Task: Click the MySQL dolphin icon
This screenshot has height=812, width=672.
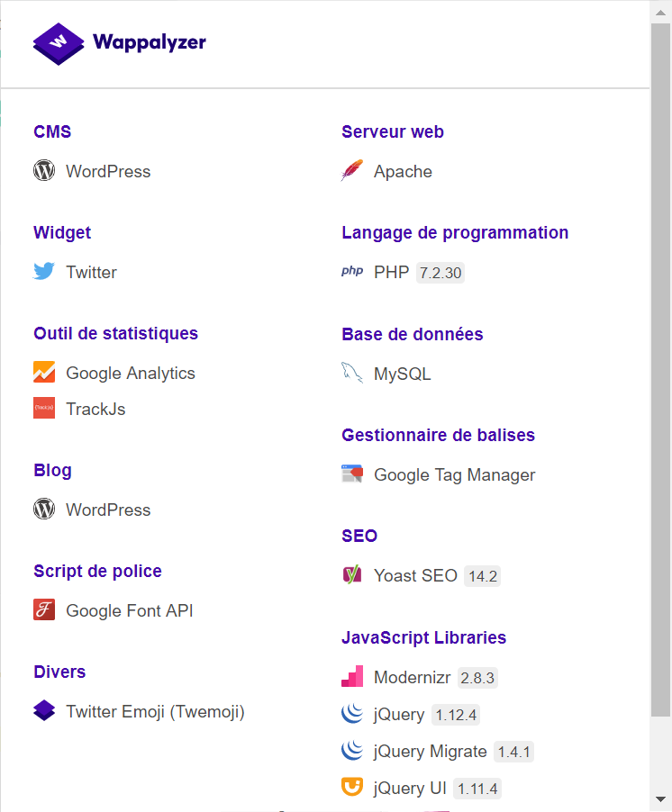Action: 352,374
